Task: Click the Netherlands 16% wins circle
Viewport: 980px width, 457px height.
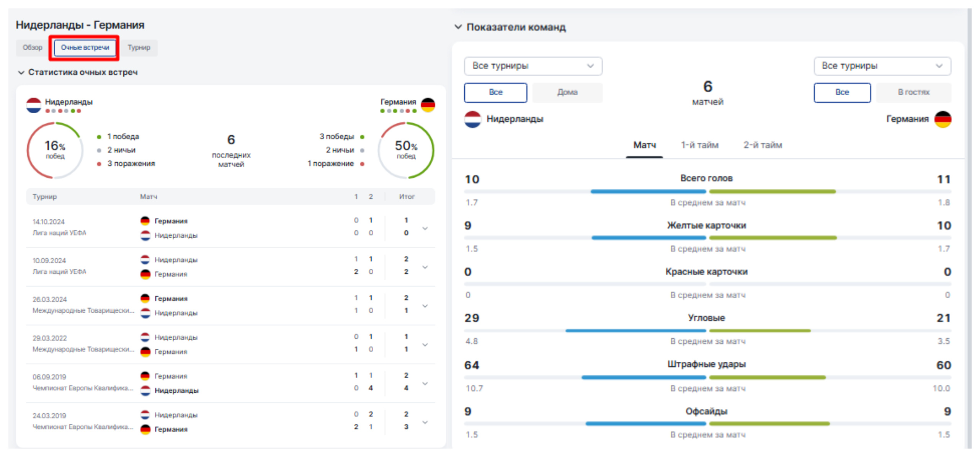Action: (x=55, y=150)
